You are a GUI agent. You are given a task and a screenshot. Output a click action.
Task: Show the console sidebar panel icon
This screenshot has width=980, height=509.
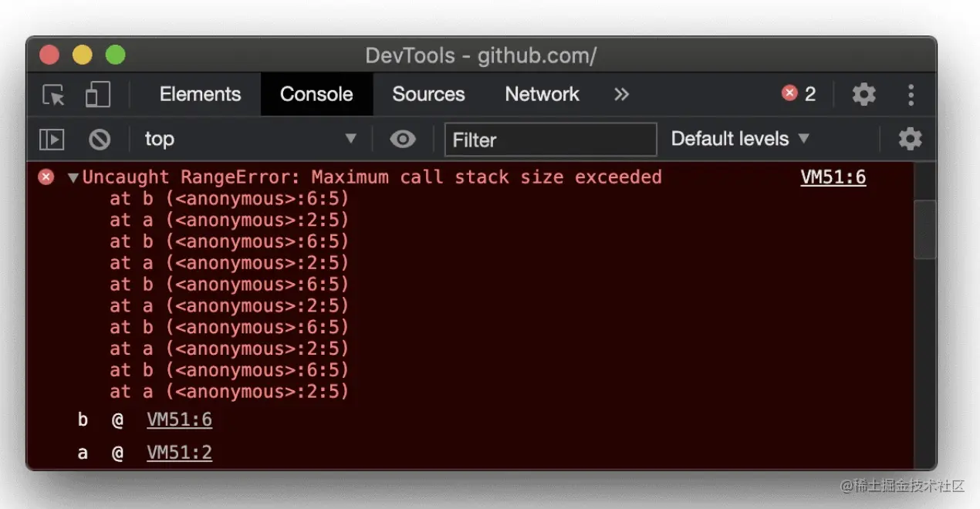(x=52, y=140)
